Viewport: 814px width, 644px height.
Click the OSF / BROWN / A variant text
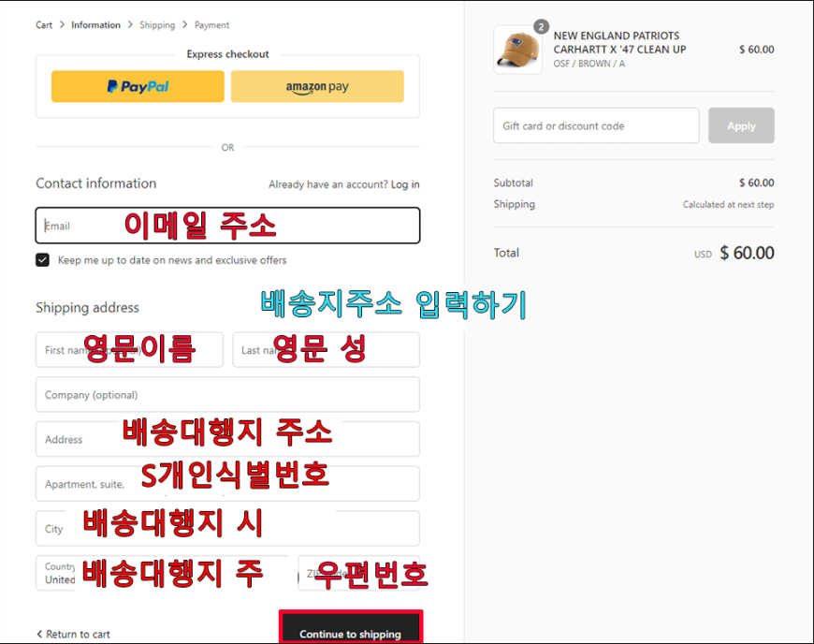(x=589, y=64)
